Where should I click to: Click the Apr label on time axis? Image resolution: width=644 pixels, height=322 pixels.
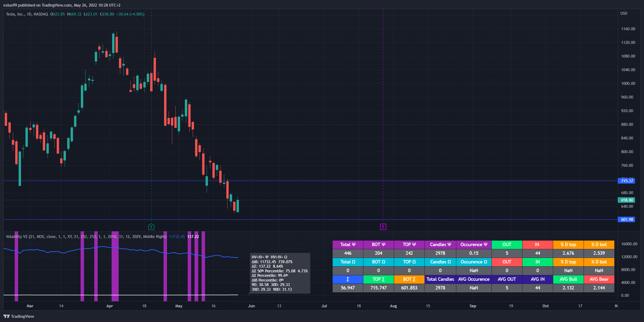109,306
